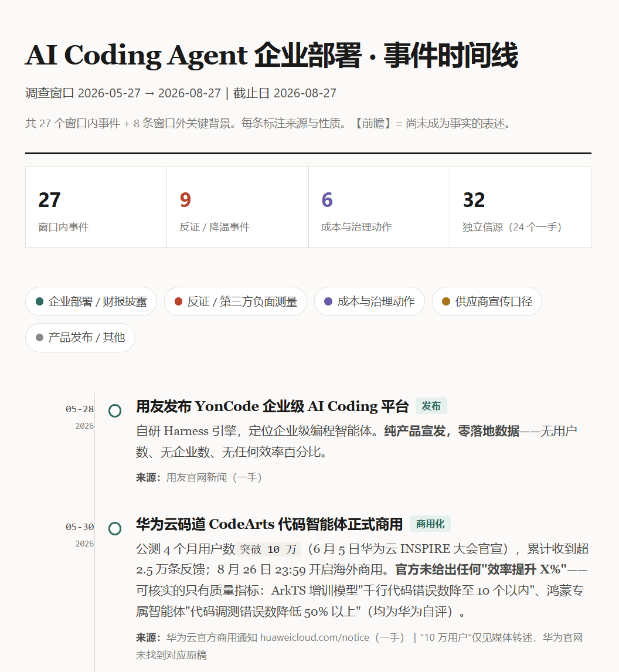
Task: Toggle the 供应商宣传口径 filter chip
Action: pos(487,301)
